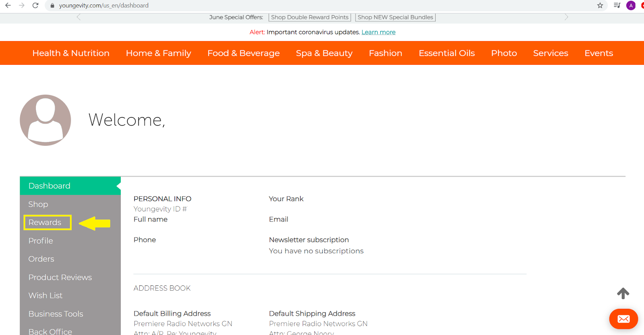Viewport: 644px width, 335px height.
Task: Open the Photo menu
Action: click(x=504, y=53)
